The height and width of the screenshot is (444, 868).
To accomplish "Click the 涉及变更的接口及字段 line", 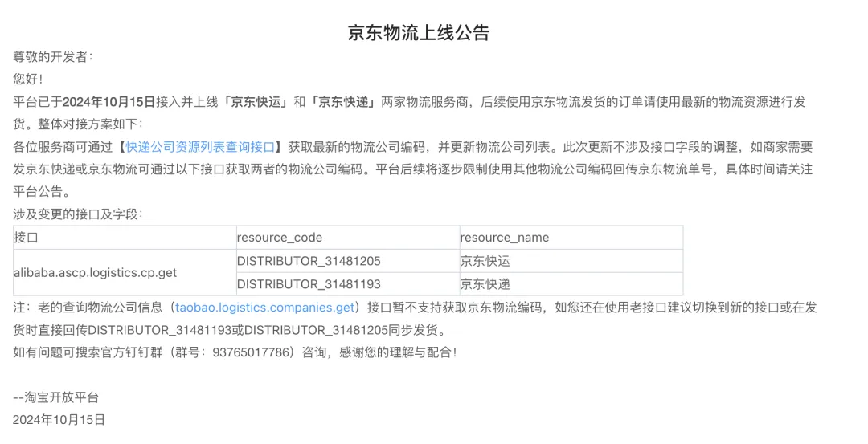I will click(77, 214).
